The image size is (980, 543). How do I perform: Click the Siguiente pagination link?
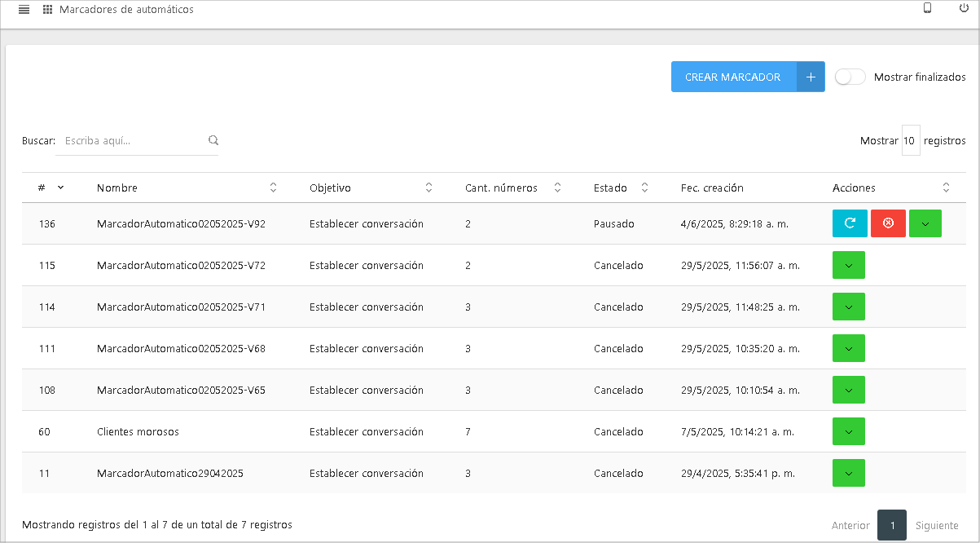pos(936,525)
